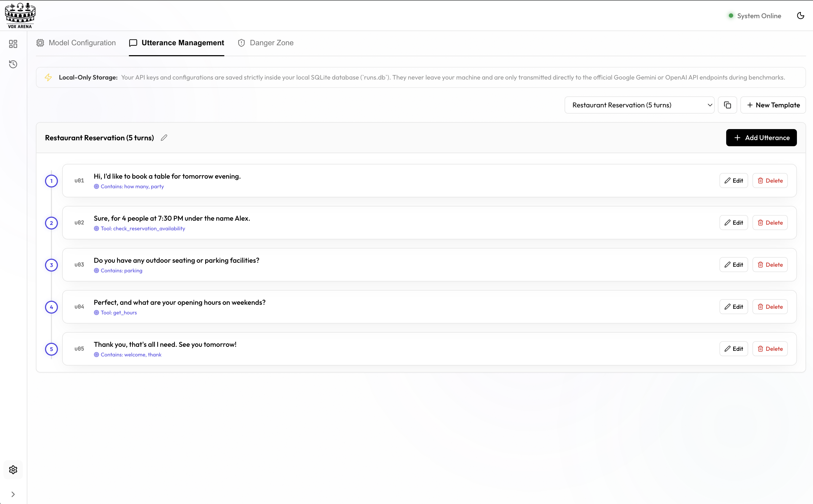This screenshot has width=813, height=504.
Task: Click the Vox Arena logo
Action: pos(20,16)
